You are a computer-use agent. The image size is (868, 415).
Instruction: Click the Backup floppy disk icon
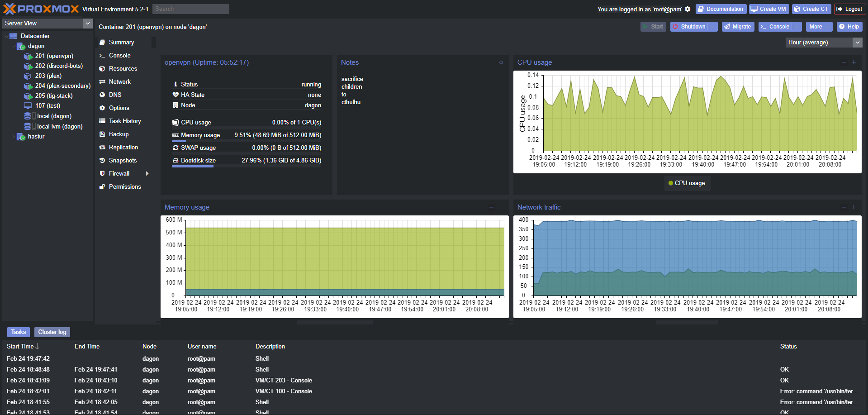pyautogui.click(x=102, y=134)
